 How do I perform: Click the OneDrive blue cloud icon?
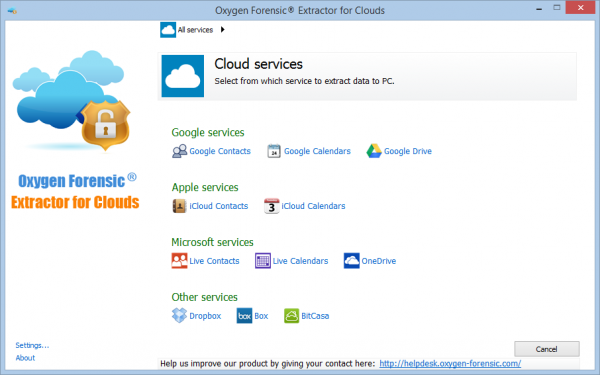[x=351, y=261]
